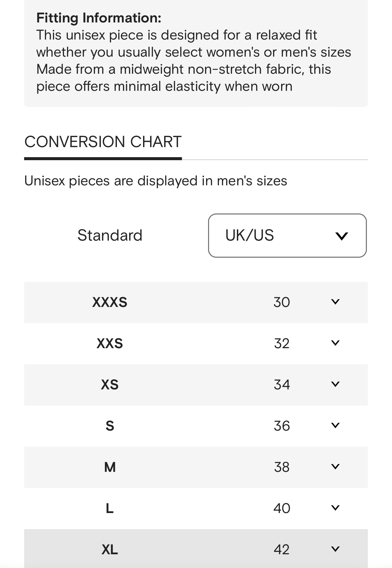Select the XS size label
The height and width of the screenshot is (568, 392).
tap(110, 385)
